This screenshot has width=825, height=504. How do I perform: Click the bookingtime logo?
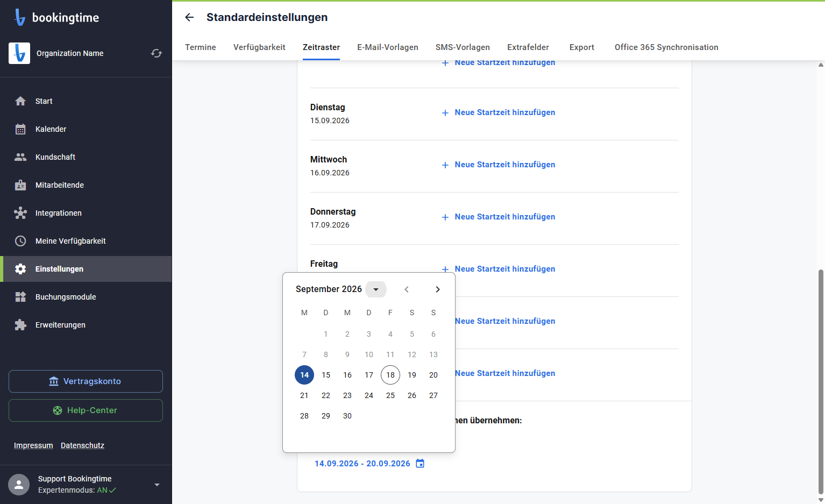56,17
